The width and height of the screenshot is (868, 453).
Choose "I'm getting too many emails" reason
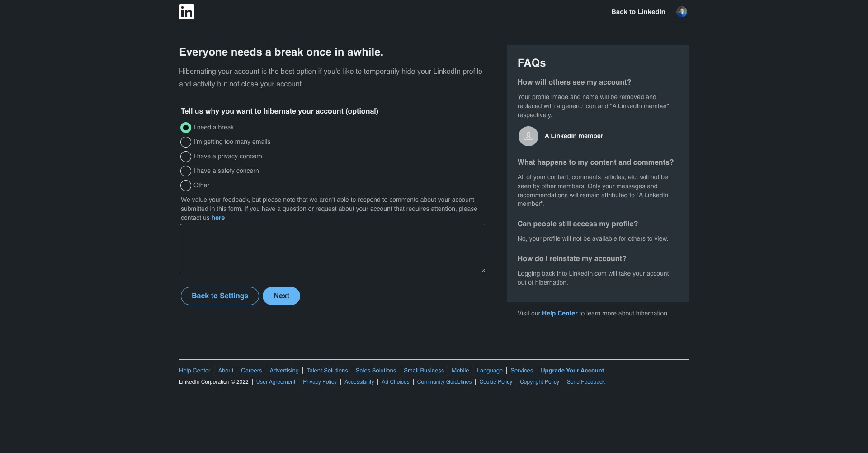click(x=186, y=142)
